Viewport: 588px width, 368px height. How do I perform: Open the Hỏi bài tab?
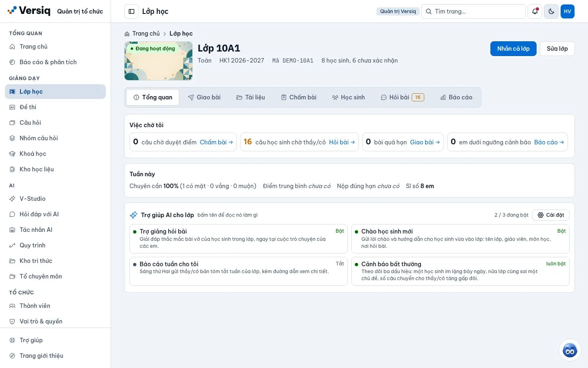(403, 97)
